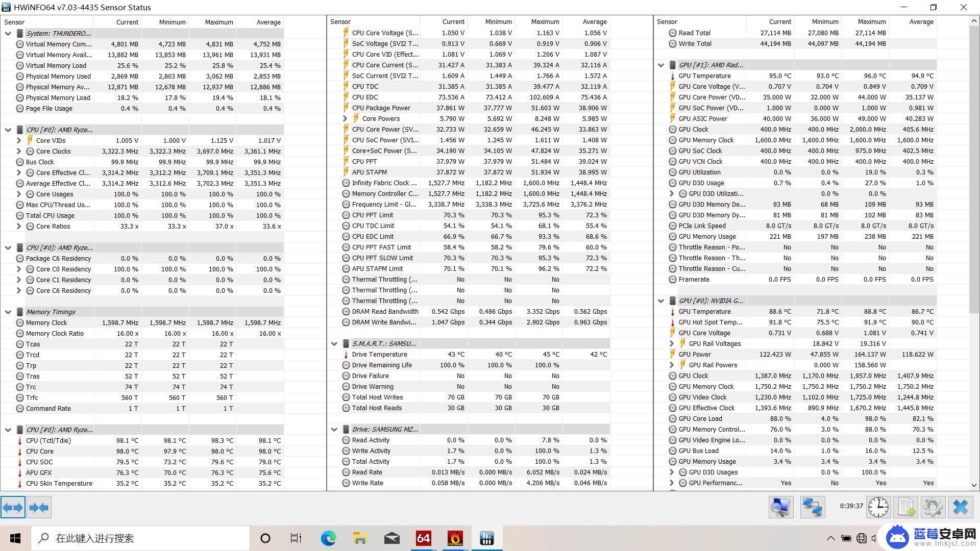Image resolution: width=980 pixels, height=551 pixels.
Task: Collapse the System: THUNDERO... sensor group
Action: click(8, 33)
